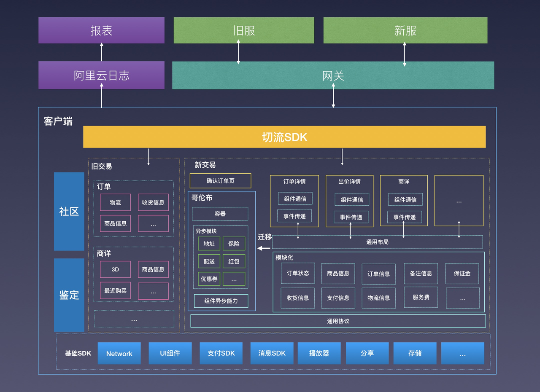Select the blue 社区 block

(69, 212)
